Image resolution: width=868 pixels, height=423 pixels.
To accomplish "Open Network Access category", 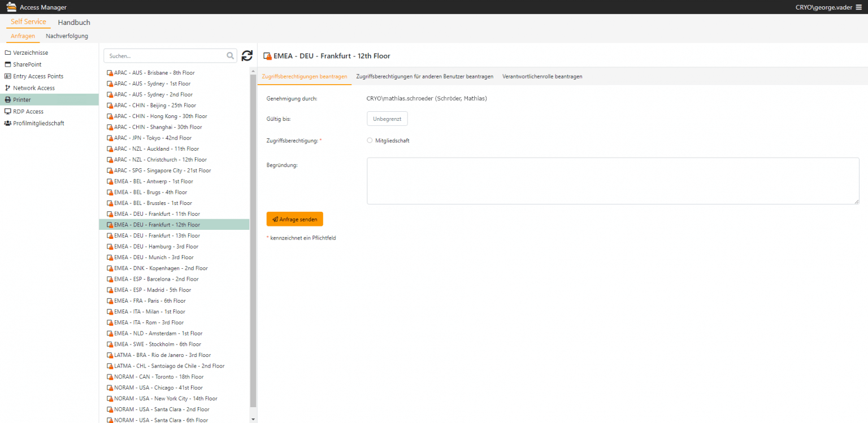I will pyautogui.click(x=34, y=88).
